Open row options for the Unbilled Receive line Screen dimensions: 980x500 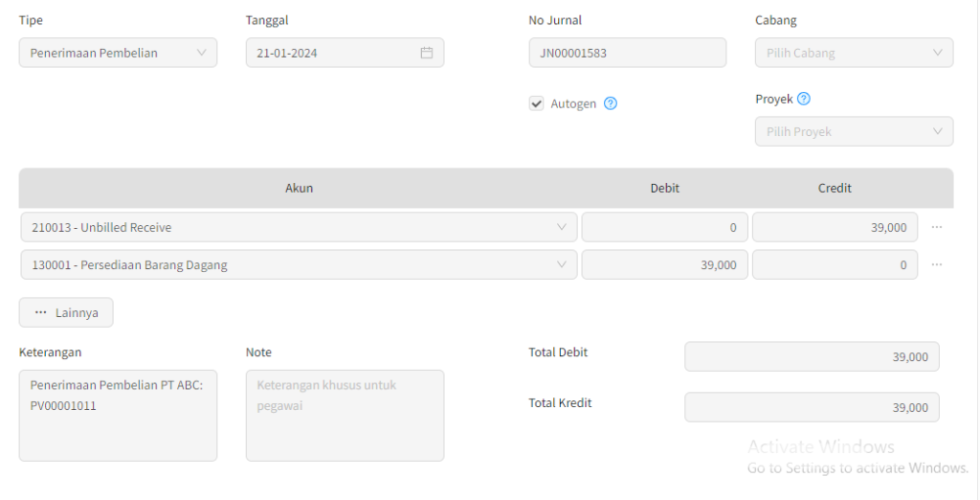[937, 227]
